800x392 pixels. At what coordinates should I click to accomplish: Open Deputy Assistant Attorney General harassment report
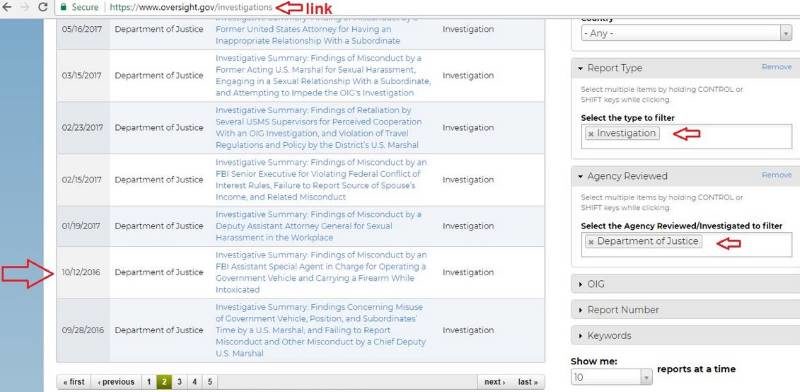click(318, 226)
